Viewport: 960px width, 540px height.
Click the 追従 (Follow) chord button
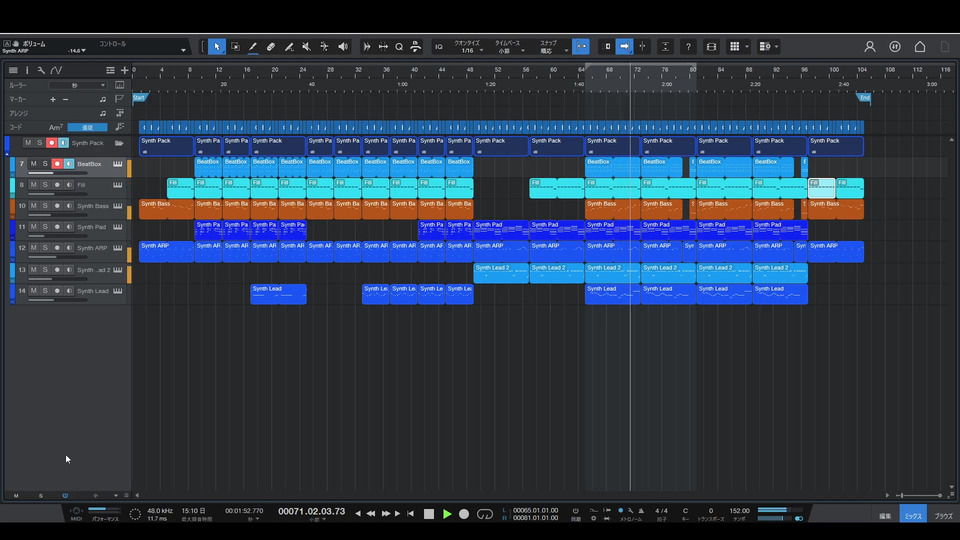coord(87,128)
